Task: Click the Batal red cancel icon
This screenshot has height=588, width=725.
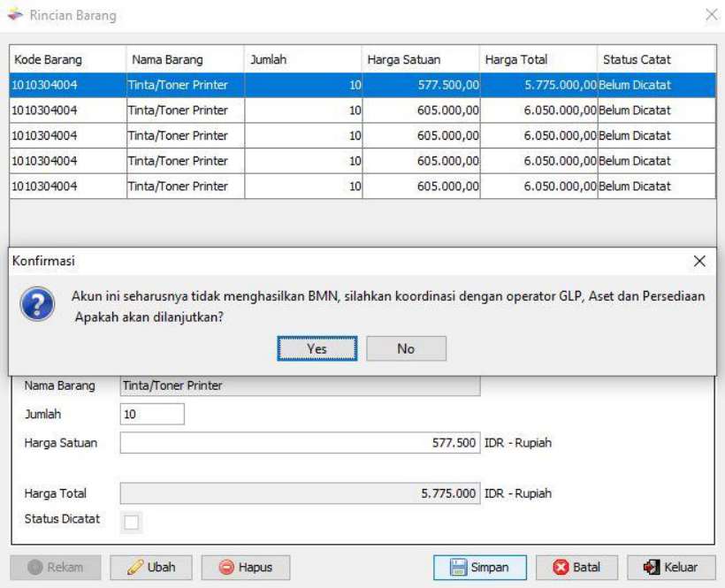Action: [562, 568]
